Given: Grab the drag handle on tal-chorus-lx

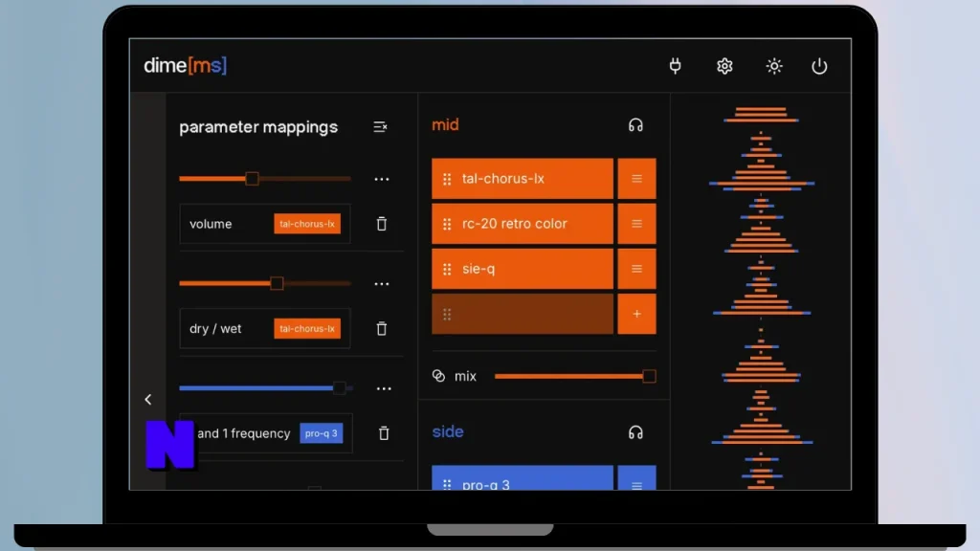Looking at the screenshot, I should pos(447,179).
